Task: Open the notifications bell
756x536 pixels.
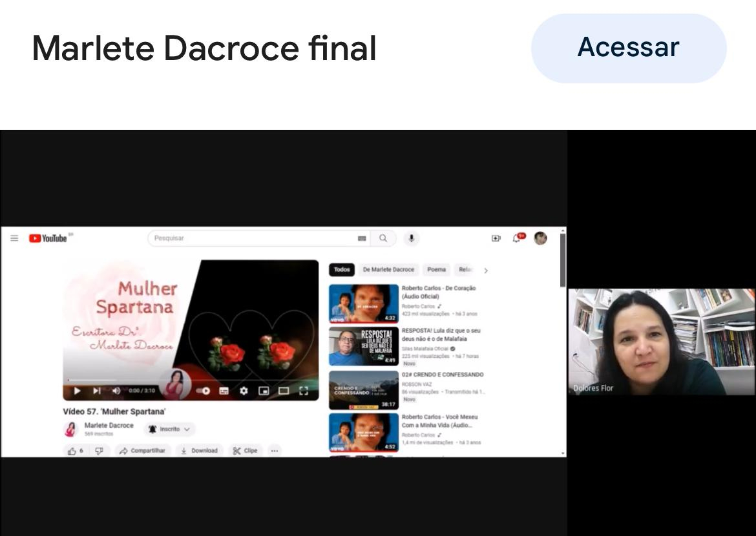Action: click(x=516, y=238)
